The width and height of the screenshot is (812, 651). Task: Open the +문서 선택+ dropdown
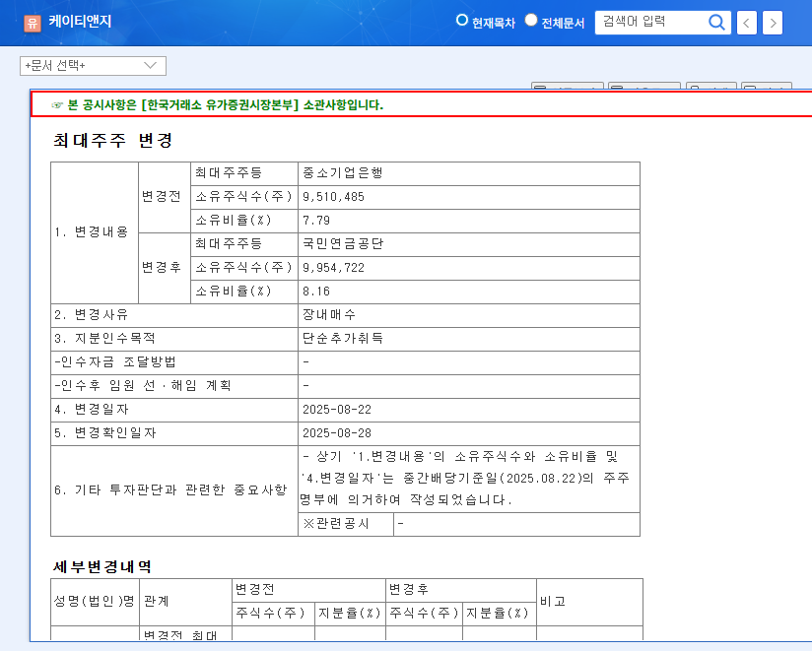tap(93, 66)
